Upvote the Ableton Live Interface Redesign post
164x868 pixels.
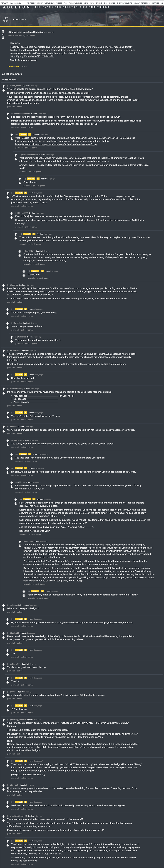3,31
